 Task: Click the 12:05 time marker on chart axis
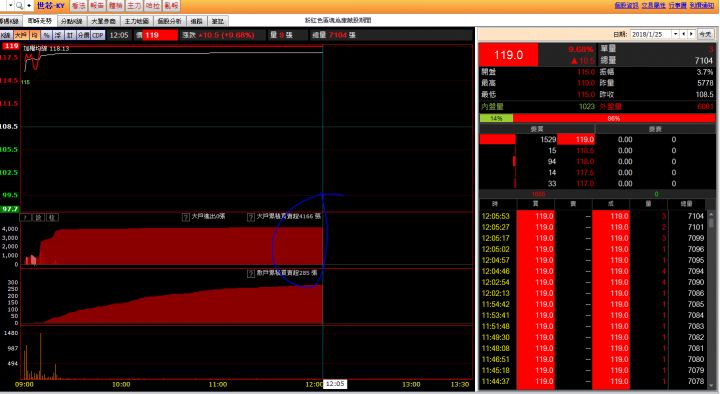pos(335,384)
